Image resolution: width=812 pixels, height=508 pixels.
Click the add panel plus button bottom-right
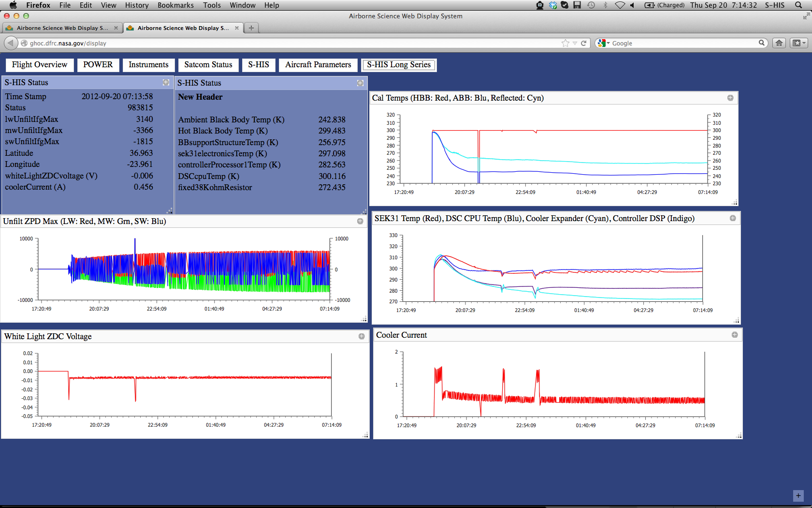[798, 496]
